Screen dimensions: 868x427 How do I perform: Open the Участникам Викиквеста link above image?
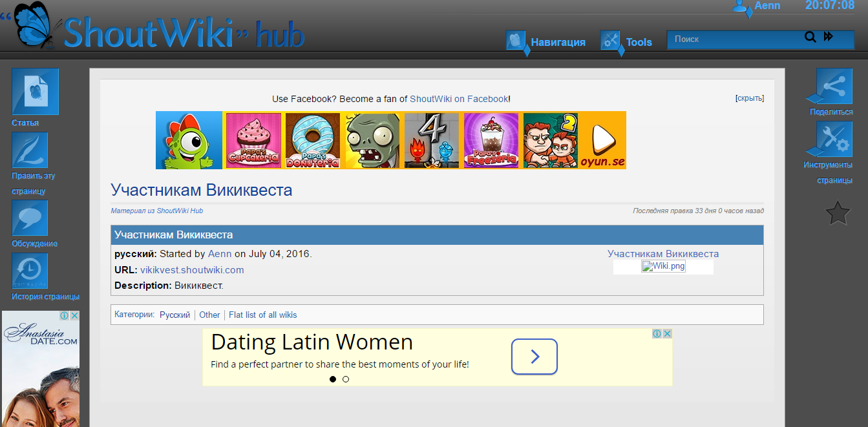coord(663,254)
